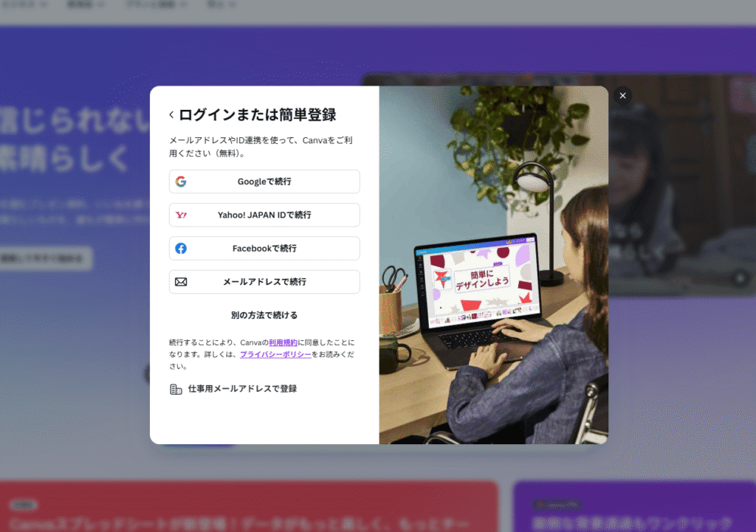Open the プライバシーポリシー link
756x532 pixels.
pos(275,354)
